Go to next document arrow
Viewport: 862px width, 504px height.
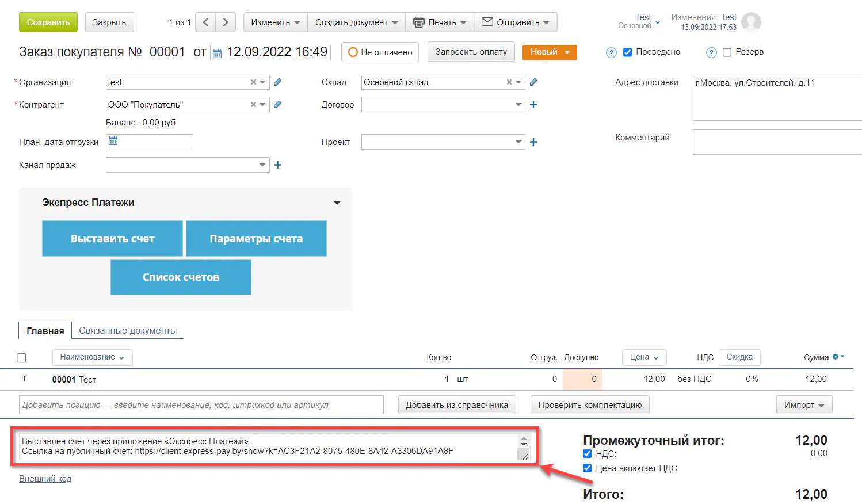[226, 22]
